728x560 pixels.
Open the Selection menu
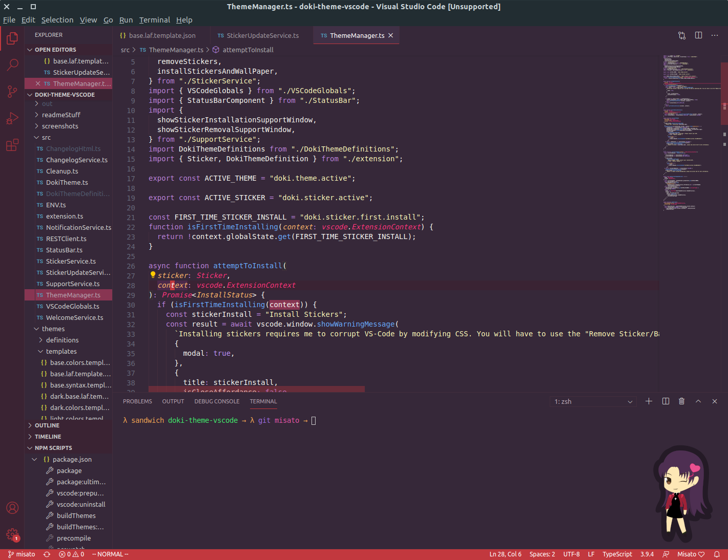click(x=57, y=20)
